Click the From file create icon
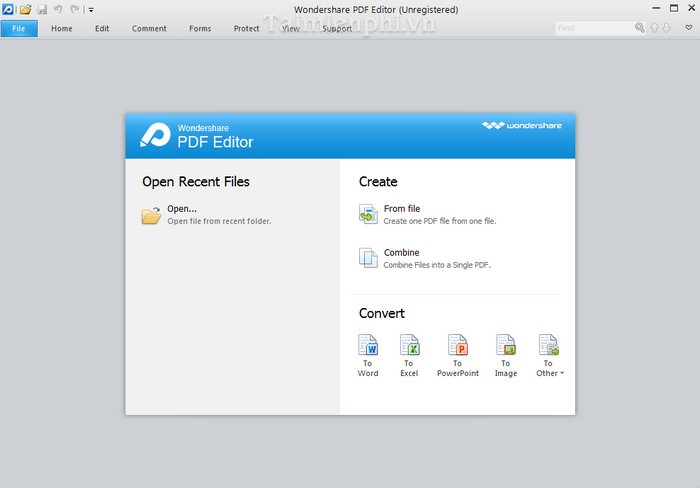 pyautogui.click(x=368, y=214)
